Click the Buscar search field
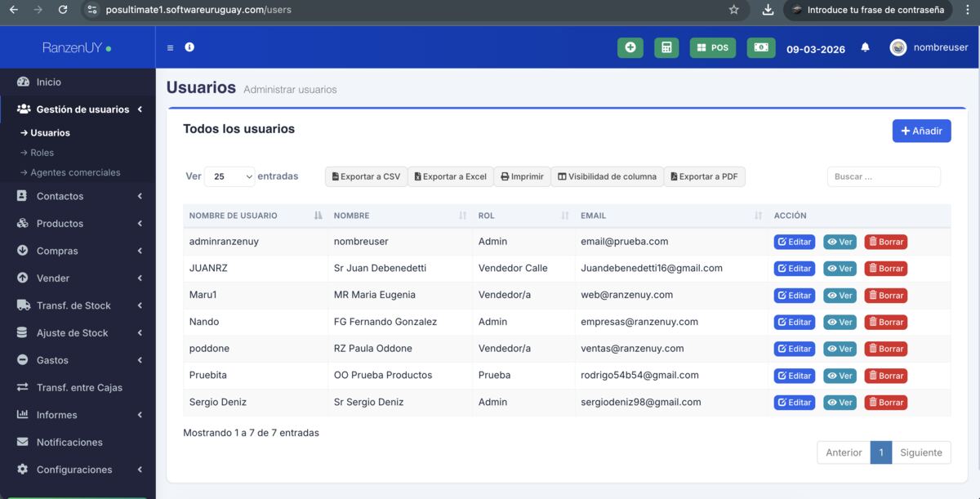980x499 pixels. [884, 176]
